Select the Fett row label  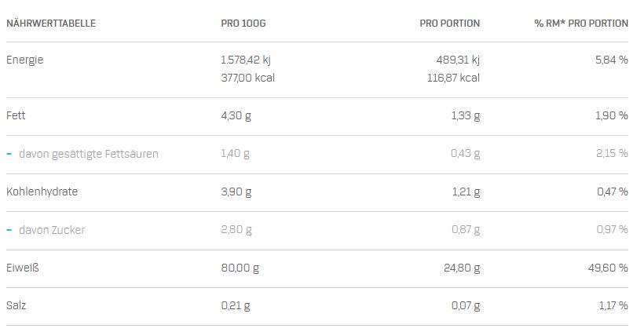coord(16,115)
